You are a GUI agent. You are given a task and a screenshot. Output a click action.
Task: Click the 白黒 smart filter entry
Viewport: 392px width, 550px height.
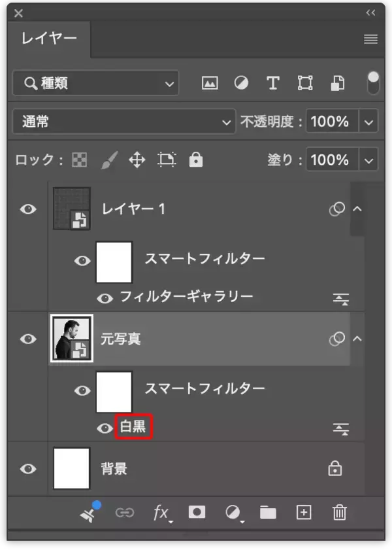click(133, 426)
